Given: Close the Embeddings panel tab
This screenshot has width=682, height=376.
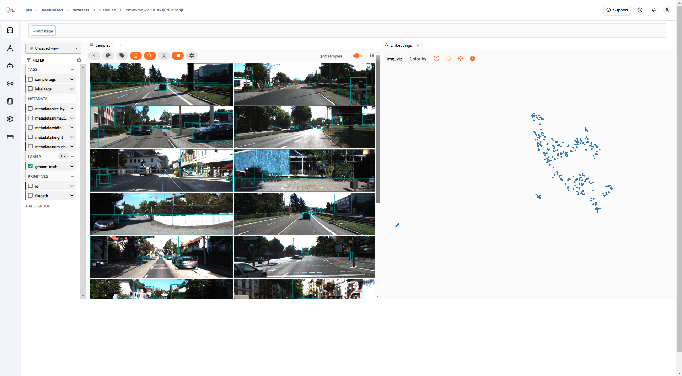Looking at the screenshot, I should (418, 45).
